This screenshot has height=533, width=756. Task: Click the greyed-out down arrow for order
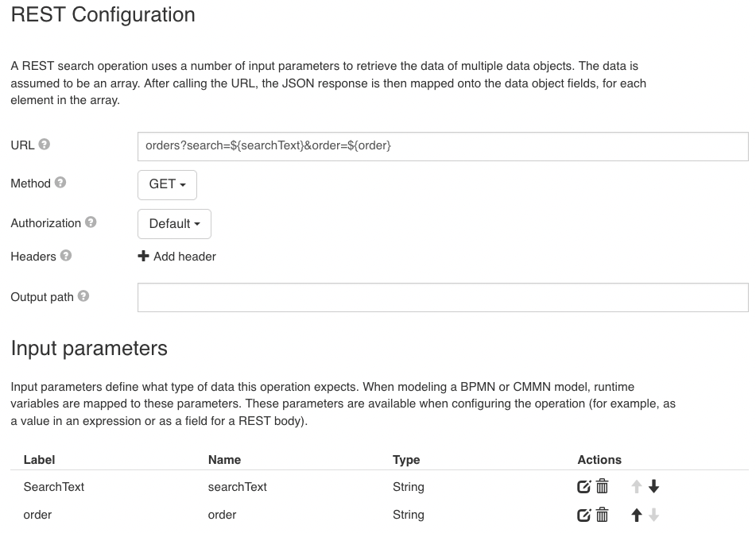(654, 516)
